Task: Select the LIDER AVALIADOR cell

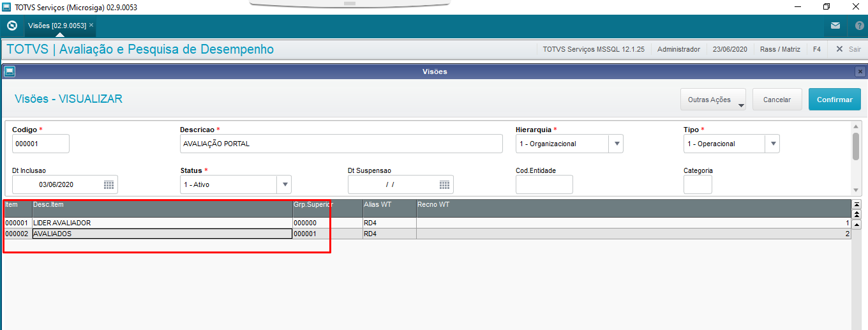Action: 161,223
